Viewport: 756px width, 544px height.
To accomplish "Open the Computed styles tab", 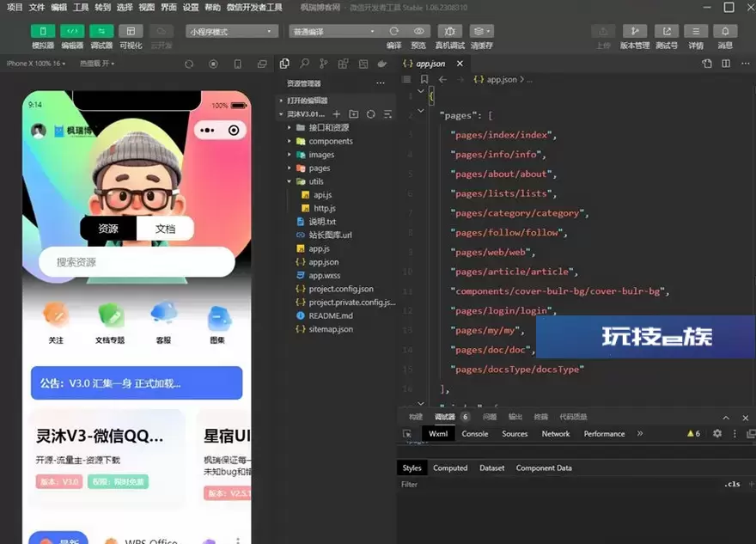I will coord(450,468).
